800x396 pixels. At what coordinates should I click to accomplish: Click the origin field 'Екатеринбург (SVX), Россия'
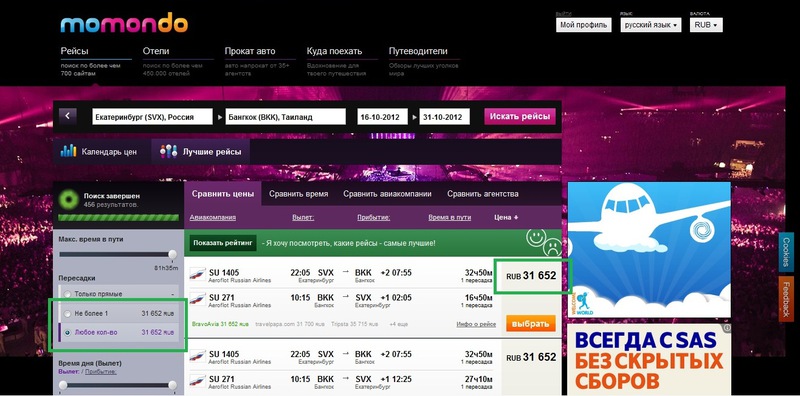tap(152, 116)
